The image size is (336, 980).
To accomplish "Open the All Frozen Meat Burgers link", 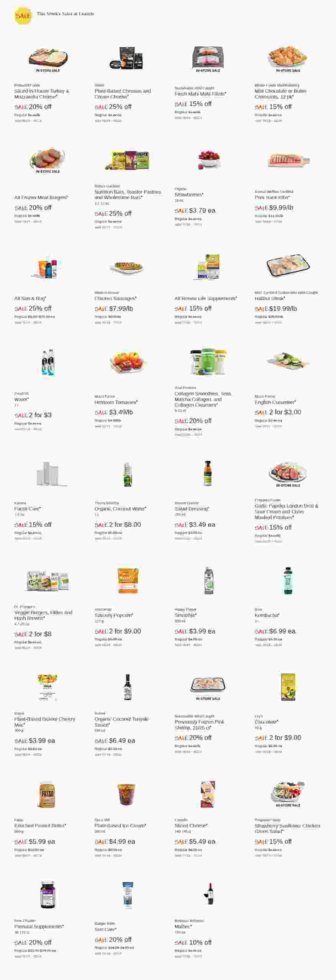I will pyautogui.click(x=41, y=198).
